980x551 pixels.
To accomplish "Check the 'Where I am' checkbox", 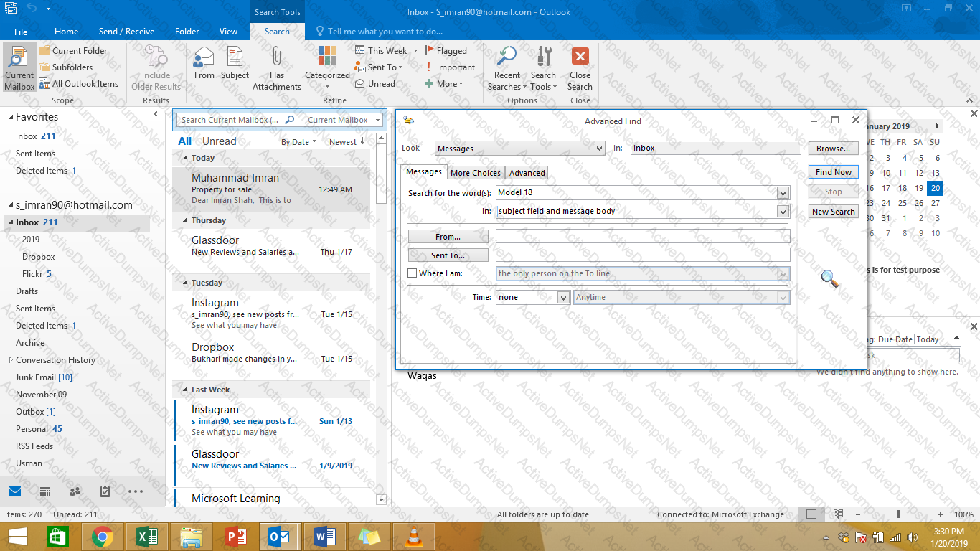I will (412, 273).
